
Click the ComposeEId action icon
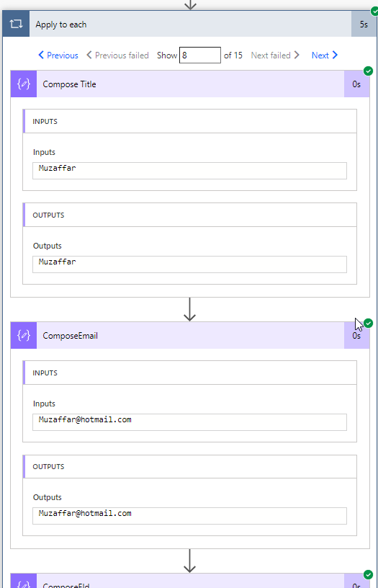[x=24, y=582]
